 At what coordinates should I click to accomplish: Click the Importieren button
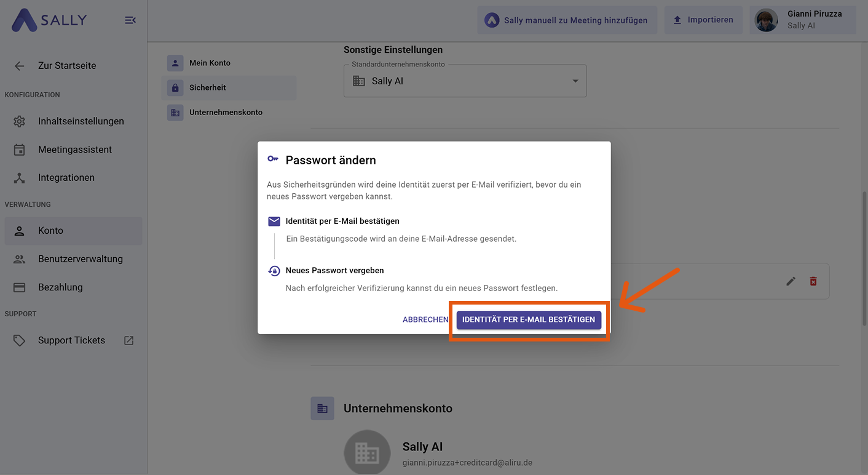click(x=703, y=20)
